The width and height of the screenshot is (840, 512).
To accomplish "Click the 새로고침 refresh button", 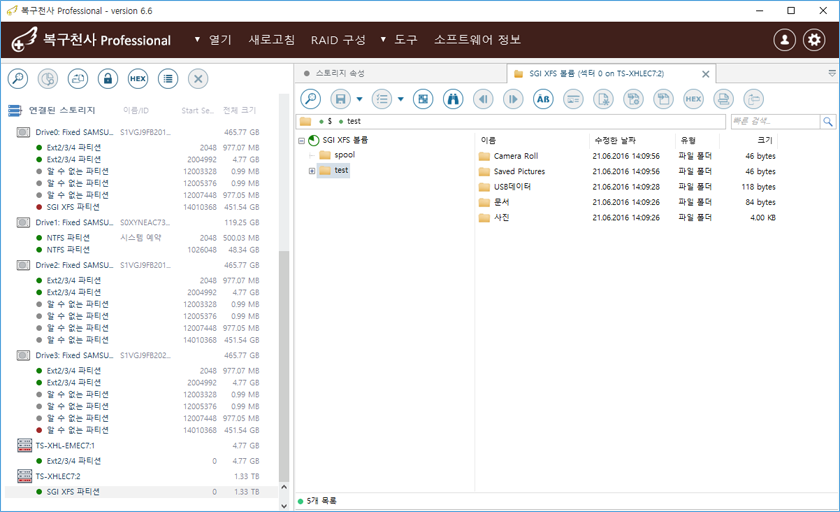I will click(x=271, y=40).
